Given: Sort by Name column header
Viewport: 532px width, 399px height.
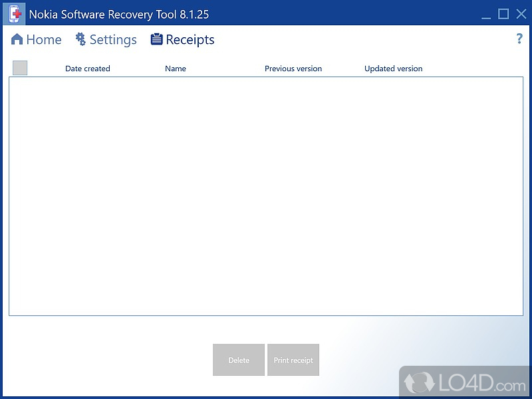Looking at the screenshot, I should 176,68.
